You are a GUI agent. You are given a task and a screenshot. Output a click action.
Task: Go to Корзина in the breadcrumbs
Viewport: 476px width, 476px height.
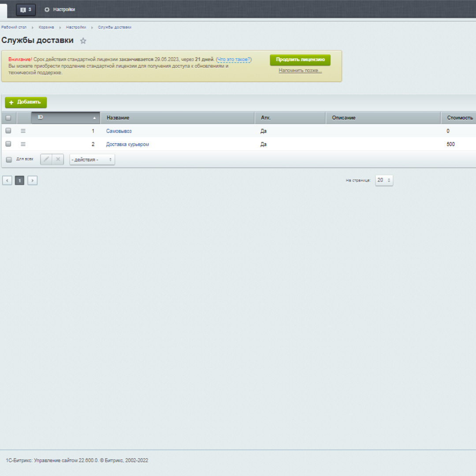point(46,27)
